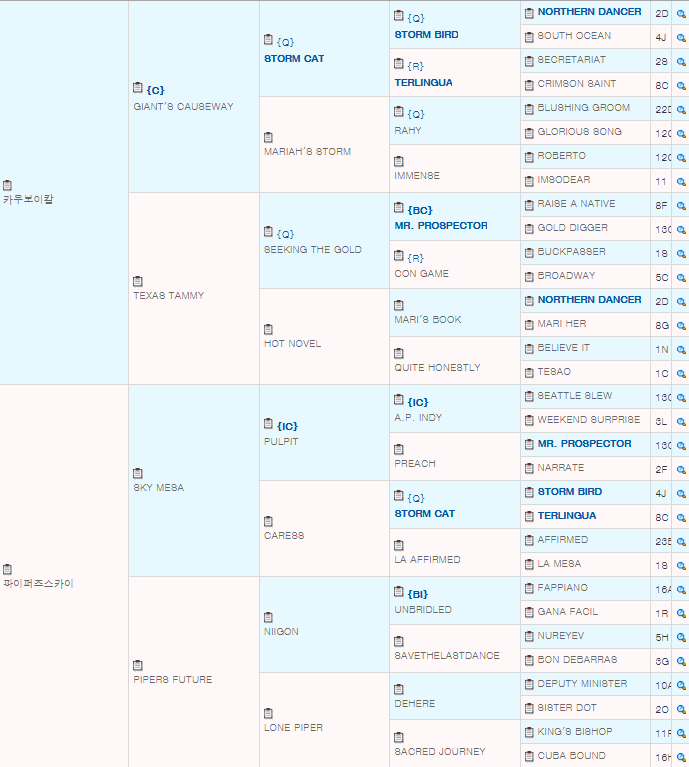This screenshot has height=767, width=689.
Task: Open the record icon next to SISTER DOT
Action: click(529, 708)
